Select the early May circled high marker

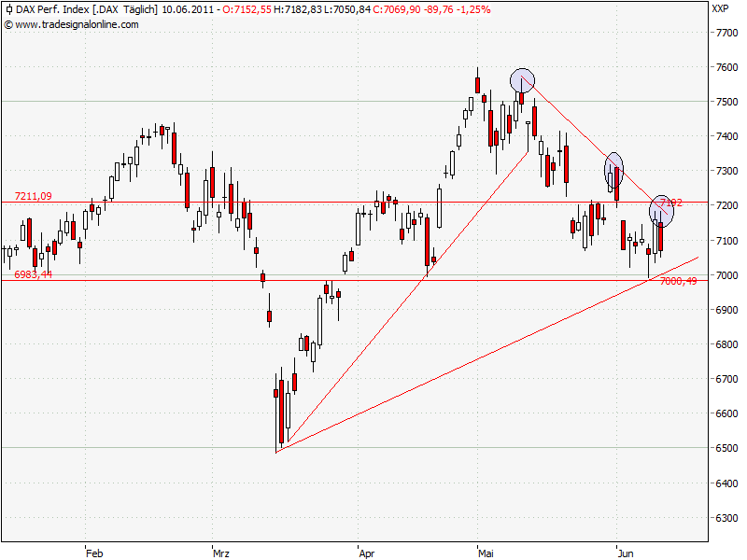(522, 80)
